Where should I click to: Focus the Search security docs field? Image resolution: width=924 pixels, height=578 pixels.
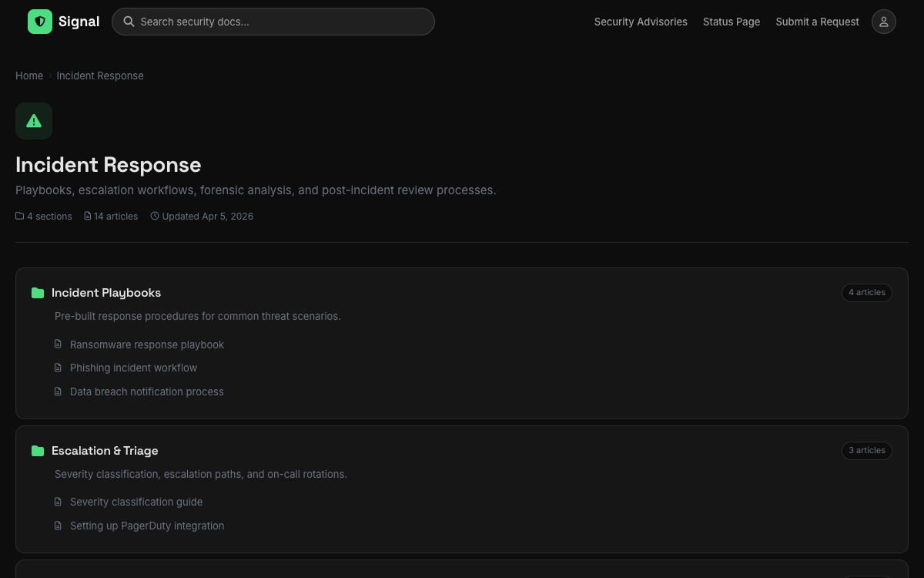273,22
